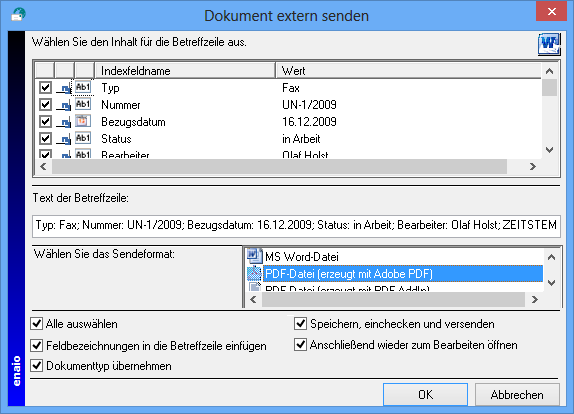Click the Ab1 icon in the Status row
This screenshot has height=414, width=574.
[83, 138]
